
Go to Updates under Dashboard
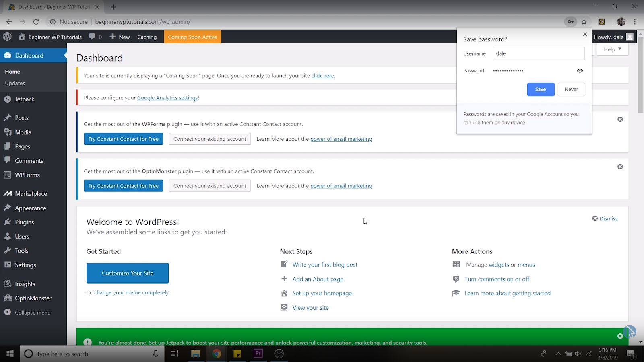pyautogui.click(x=15, y=83)
